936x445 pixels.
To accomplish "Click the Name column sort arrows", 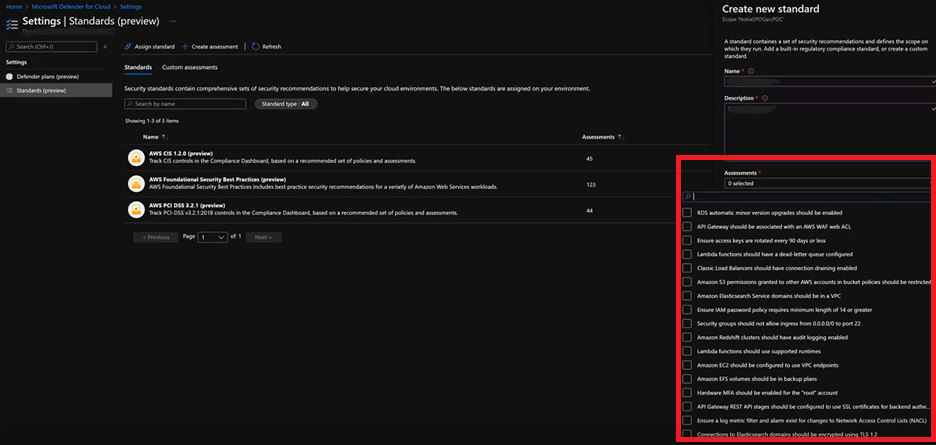I will (165, 137).
